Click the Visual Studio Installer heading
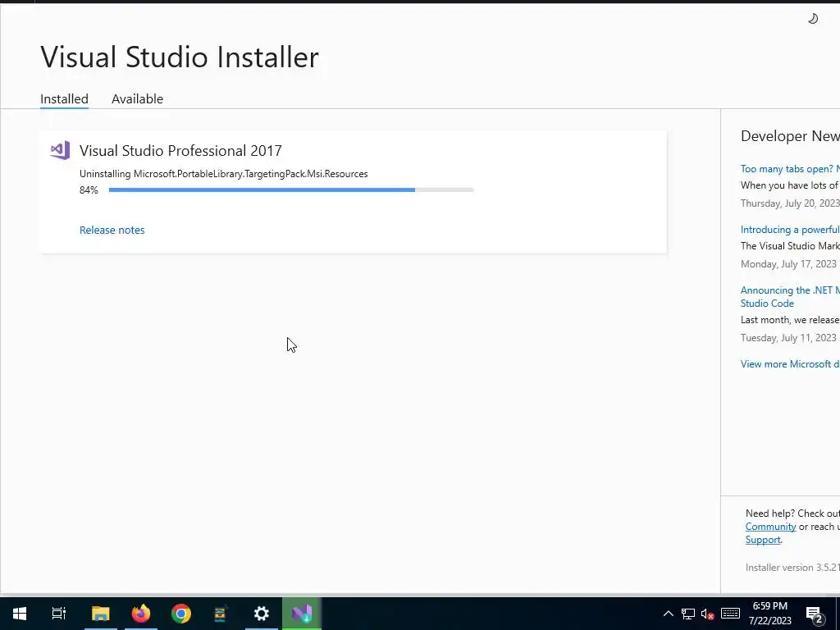Screen dimensions: 840x630 pyautogui.click(x=180, y=57)
